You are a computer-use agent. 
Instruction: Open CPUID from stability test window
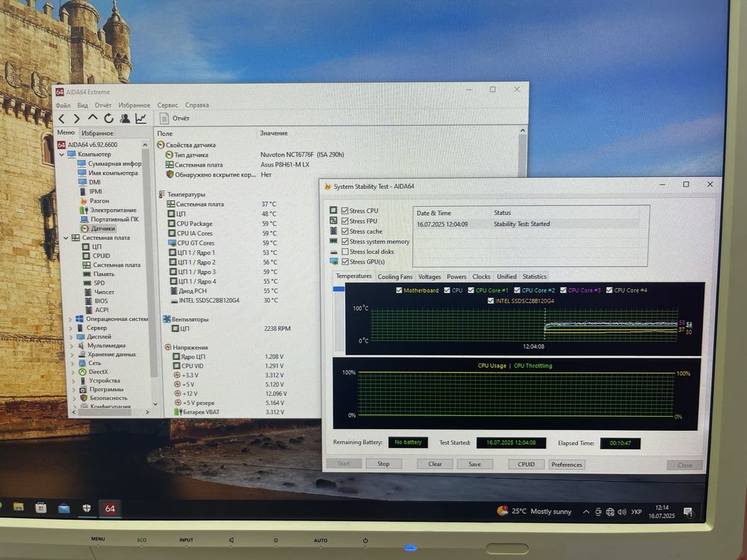click(526, 464)
